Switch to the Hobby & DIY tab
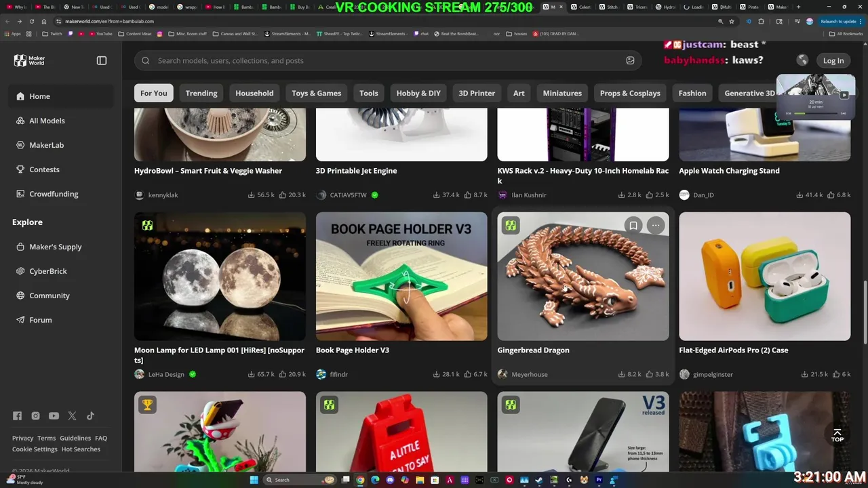 [418, 93]
